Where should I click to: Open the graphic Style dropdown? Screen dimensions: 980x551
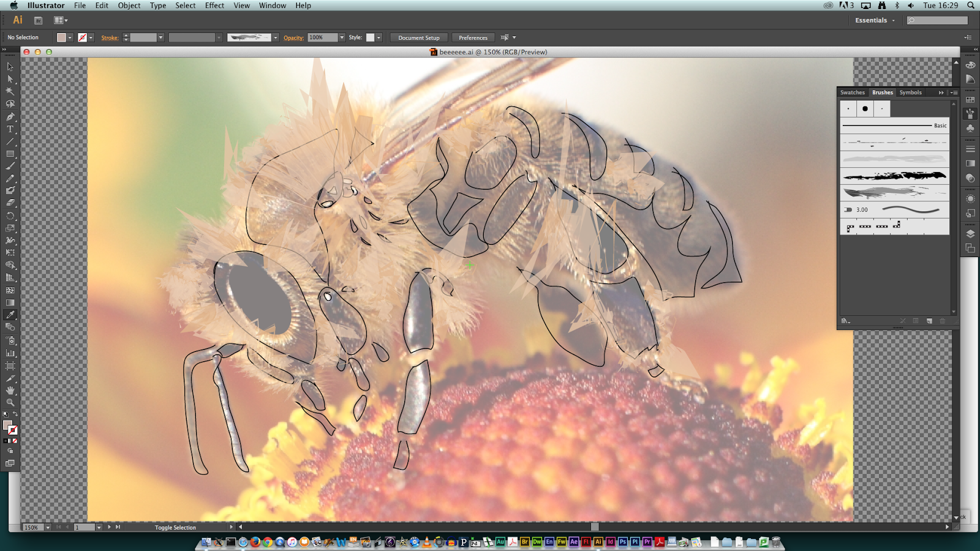pyautogui.click(x=379, y=38)
